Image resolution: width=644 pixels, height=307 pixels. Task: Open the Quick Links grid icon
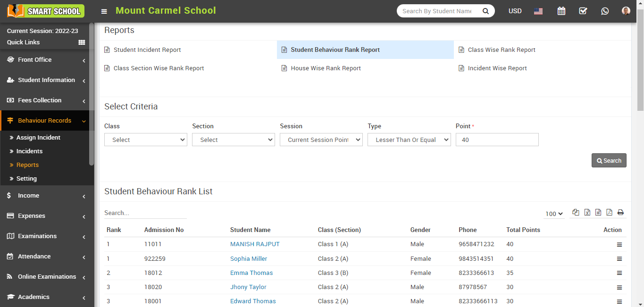(x=82, y=42)
